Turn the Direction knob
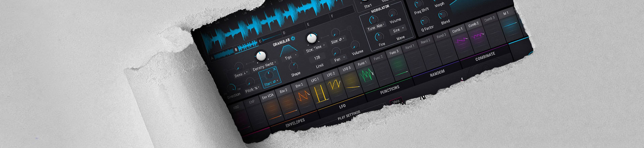Image resolution: width=644 pixels, height=148 pixels. pyautogui.click(x=231, y=88)
